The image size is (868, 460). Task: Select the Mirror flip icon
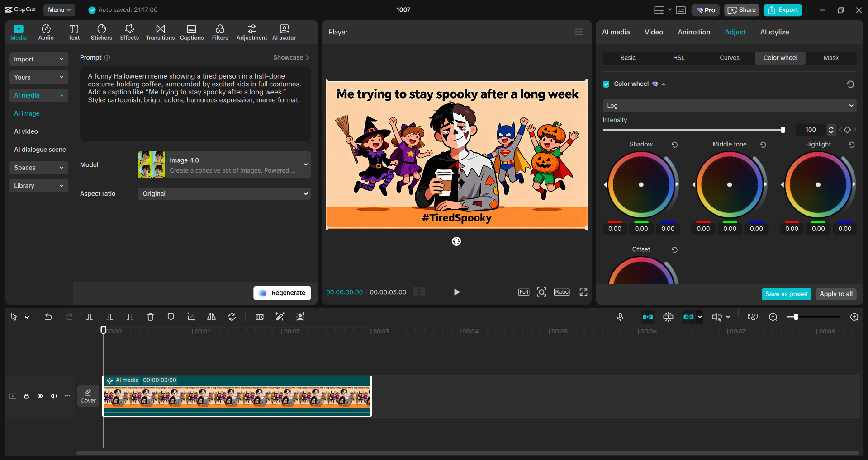pos(211,317)
